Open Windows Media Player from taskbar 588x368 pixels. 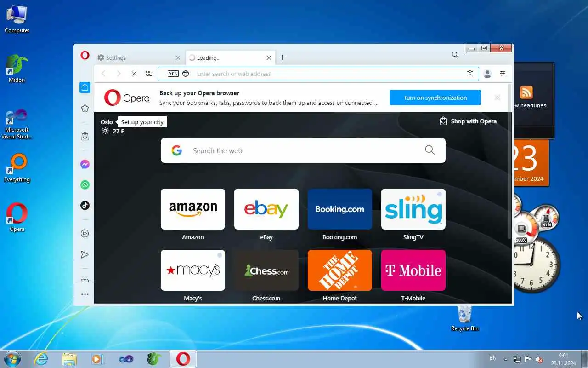(x=97, y=359)
